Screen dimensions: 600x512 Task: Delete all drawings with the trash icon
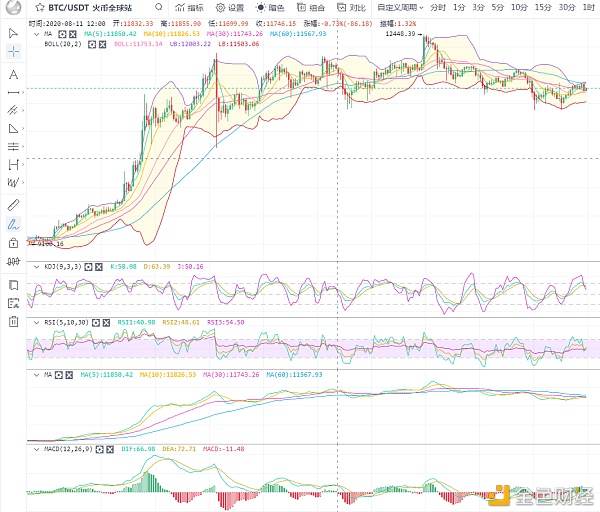(x=13, y=321)
